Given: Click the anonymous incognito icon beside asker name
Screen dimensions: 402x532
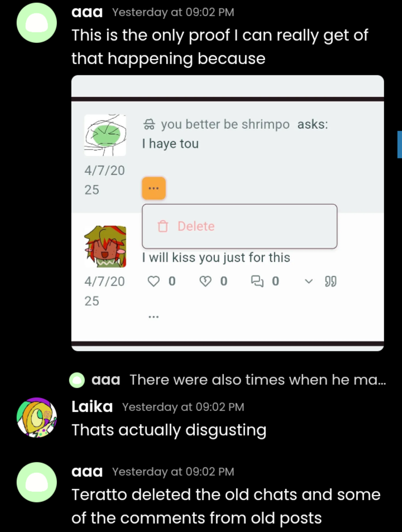Looking at the screenshot, I should click(149, 124).
